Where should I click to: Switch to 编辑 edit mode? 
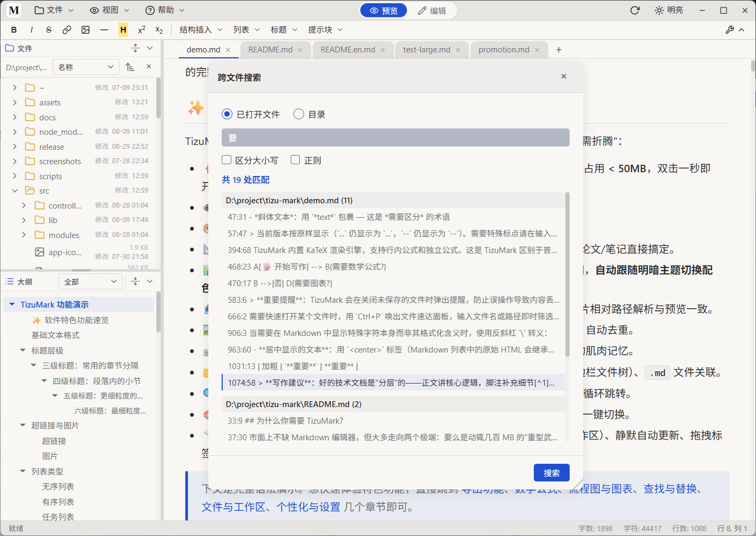(x=432, y=11)
